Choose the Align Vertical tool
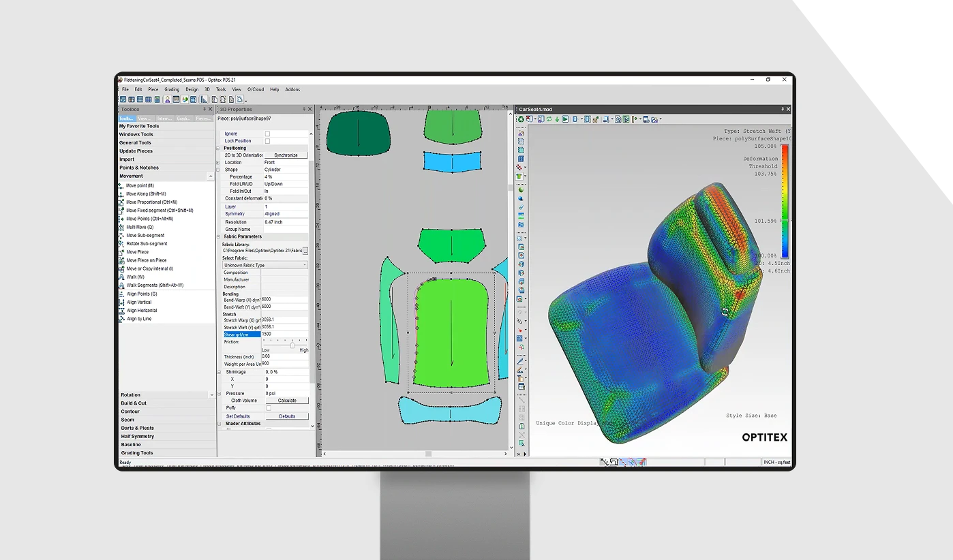Viewport: 953px width, 560px height. [x=139, y=302]
